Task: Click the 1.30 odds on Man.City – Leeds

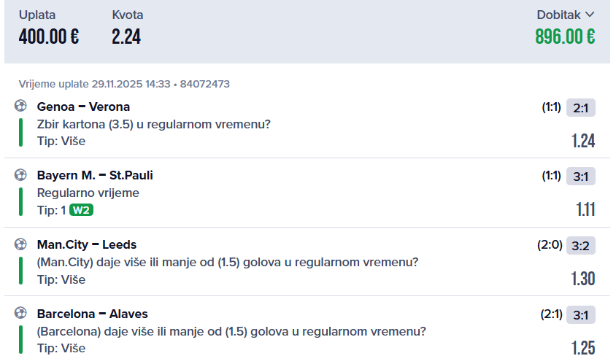Action: tap(583, 279)
